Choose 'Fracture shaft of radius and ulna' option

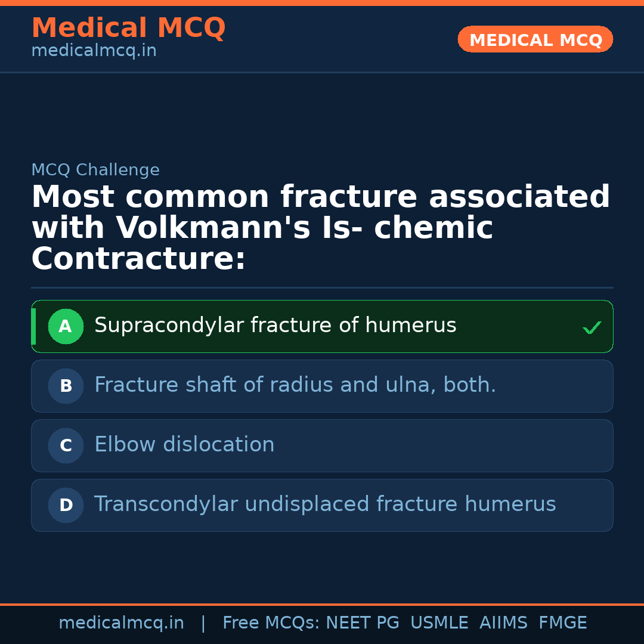(295, 385)
